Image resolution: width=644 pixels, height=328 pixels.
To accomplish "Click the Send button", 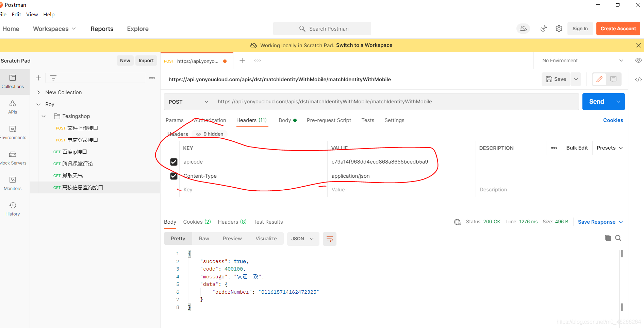I will pos(597,102).
